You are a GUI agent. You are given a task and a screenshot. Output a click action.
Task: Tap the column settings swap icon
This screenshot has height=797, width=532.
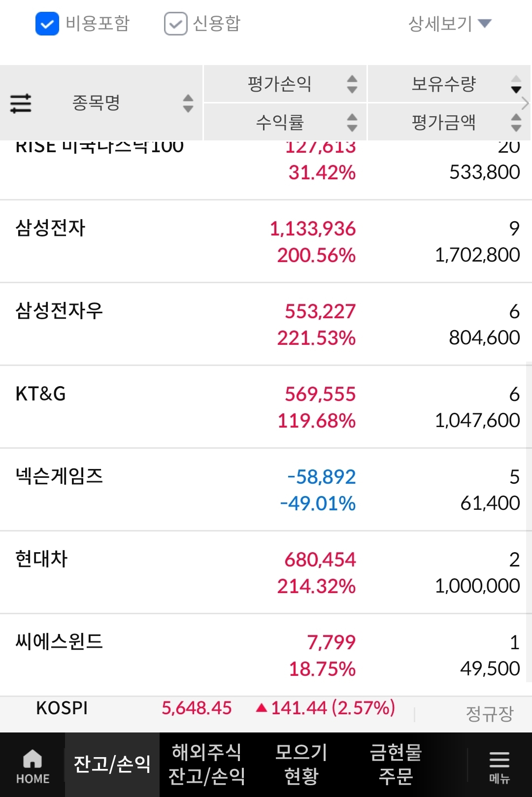21,103
